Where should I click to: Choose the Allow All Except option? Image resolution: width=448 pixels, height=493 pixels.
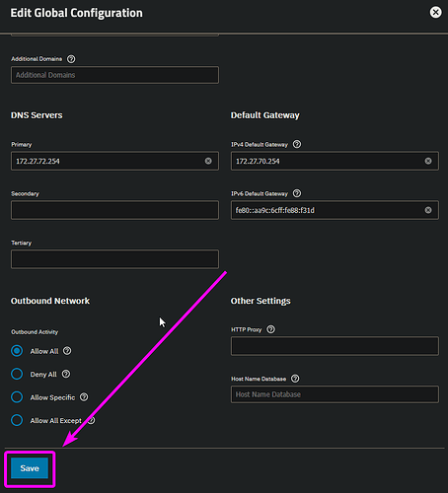click(17, 420)
